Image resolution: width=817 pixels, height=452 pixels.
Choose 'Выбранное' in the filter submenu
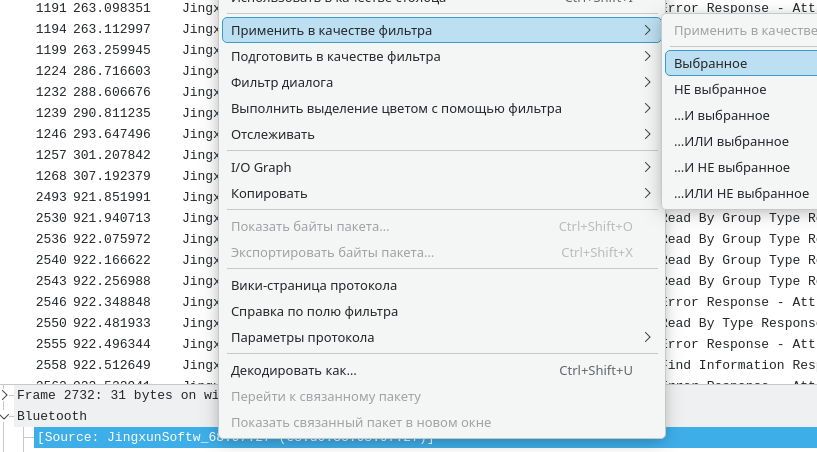tap(711, 63)
